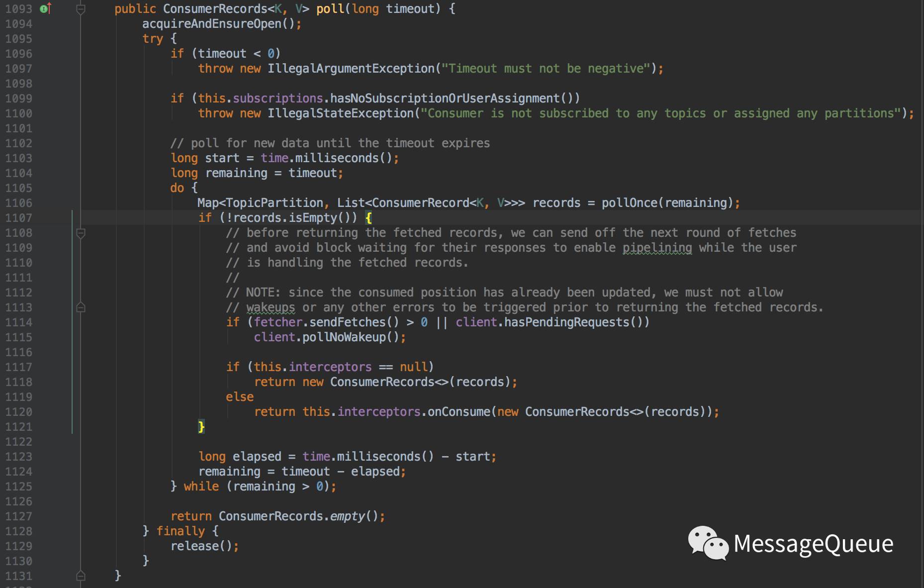Click the elapsed variable declaration on line 1123
Screen dimensions: 924x588
pos(257,457)
